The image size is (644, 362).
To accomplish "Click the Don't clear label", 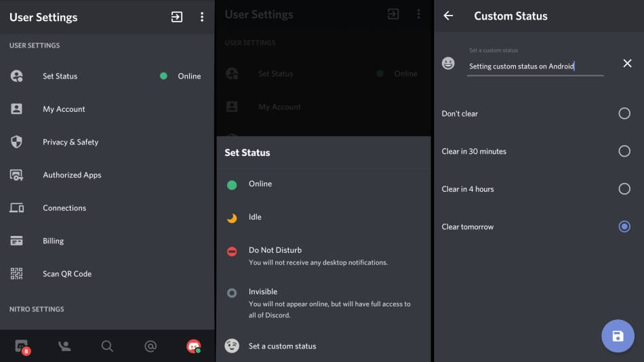I will tap(460, 113).
